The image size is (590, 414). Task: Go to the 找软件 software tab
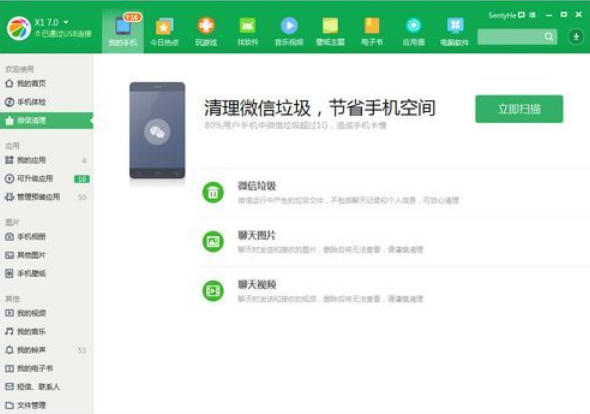coord(247,31)
